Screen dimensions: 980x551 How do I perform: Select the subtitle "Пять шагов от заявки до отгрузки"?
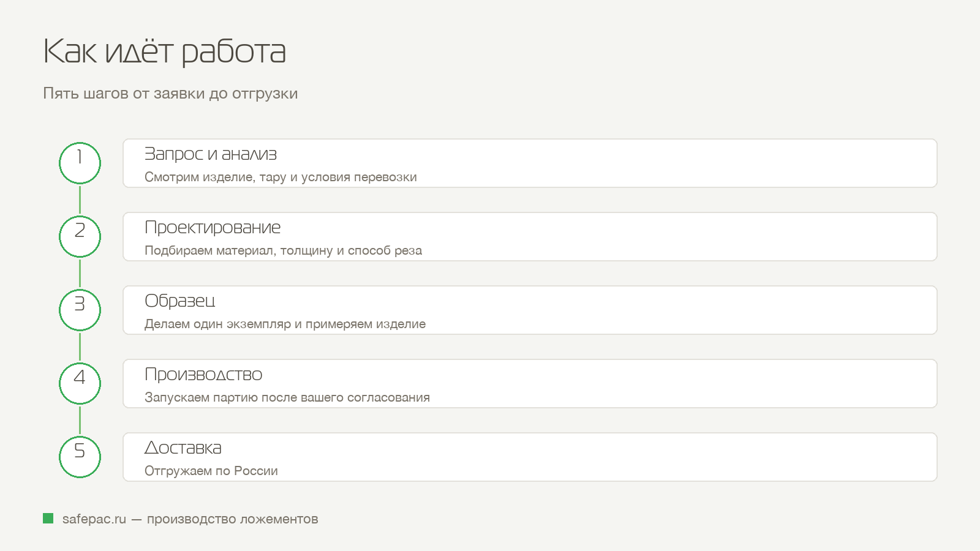(170, 94)
